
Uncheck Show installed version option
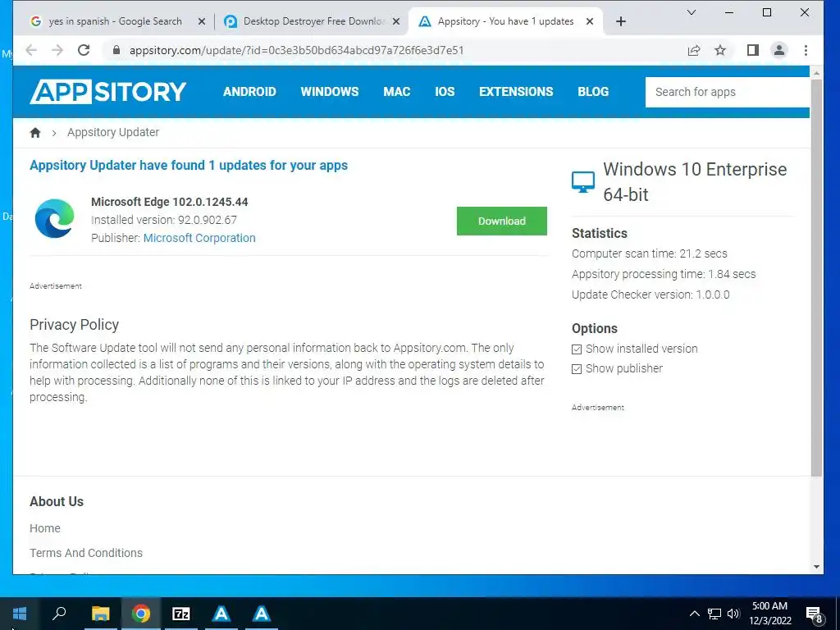[x=577, y=349]
